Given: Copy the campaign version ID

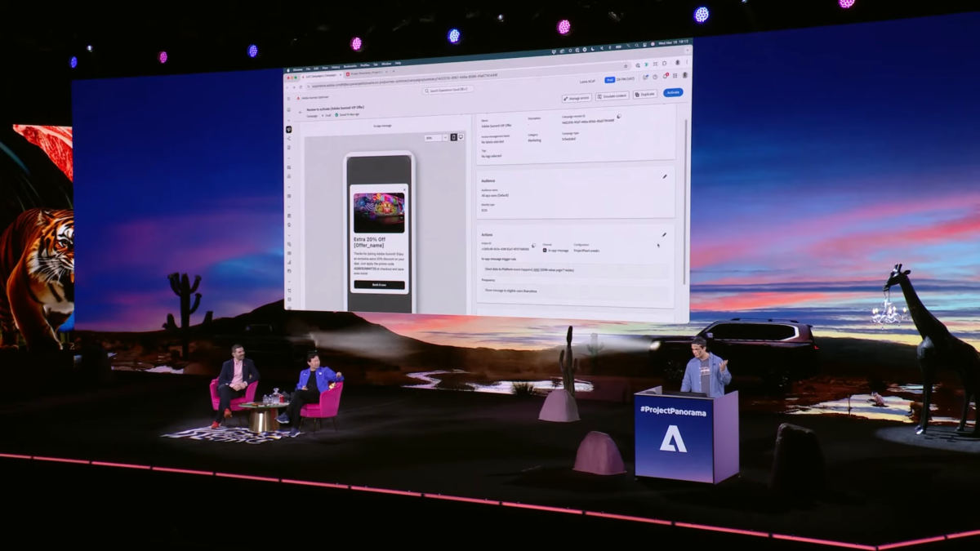Looking at the screenshot, I should click(x=619, y=116).
